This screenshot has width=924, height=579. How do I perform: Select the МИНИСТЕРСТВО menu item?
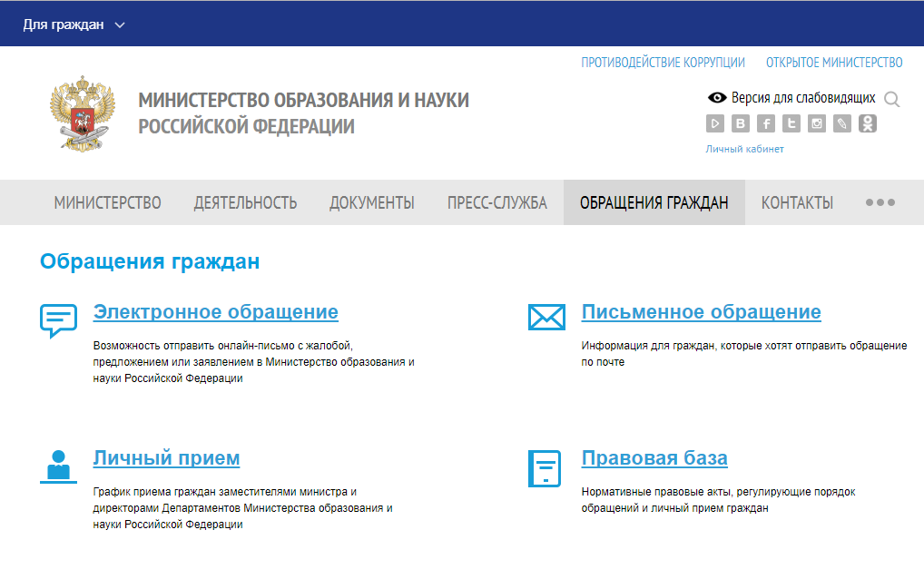click(107, 202)
